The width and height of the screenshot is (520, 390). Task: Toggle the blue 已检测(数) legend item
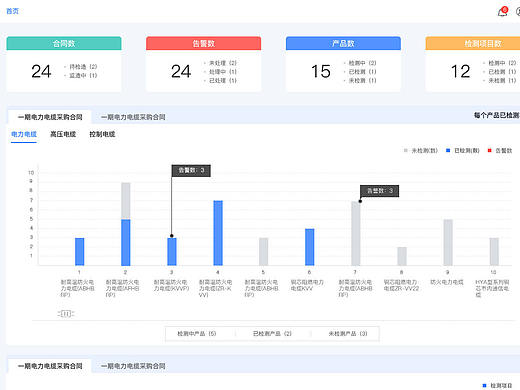point(463,151)
